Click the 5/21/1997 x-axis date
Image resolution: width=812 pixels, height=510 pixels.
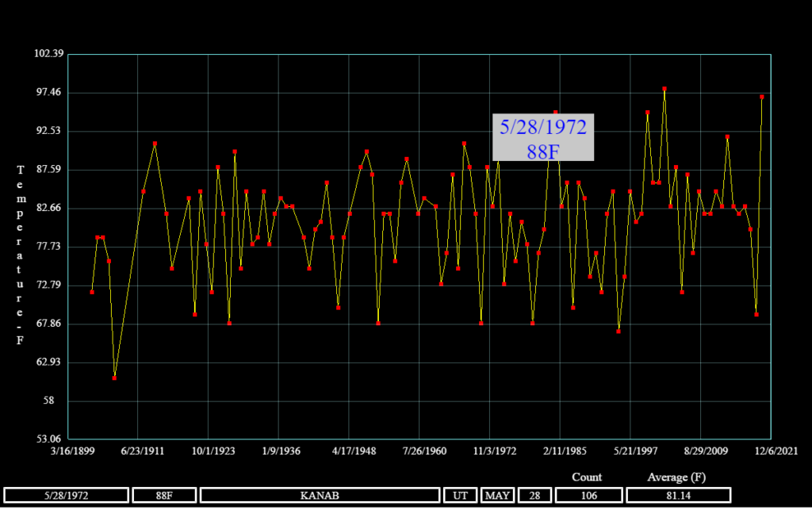point(636,451)
